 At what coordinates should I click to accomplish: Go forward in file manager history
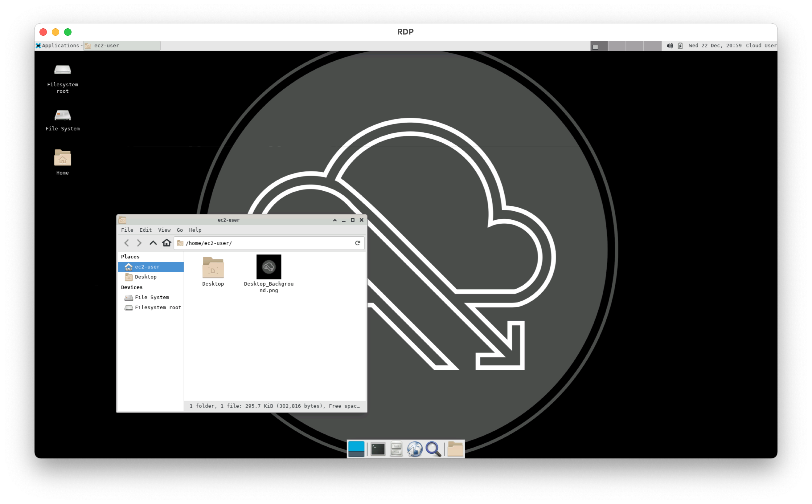pos(139,243)
